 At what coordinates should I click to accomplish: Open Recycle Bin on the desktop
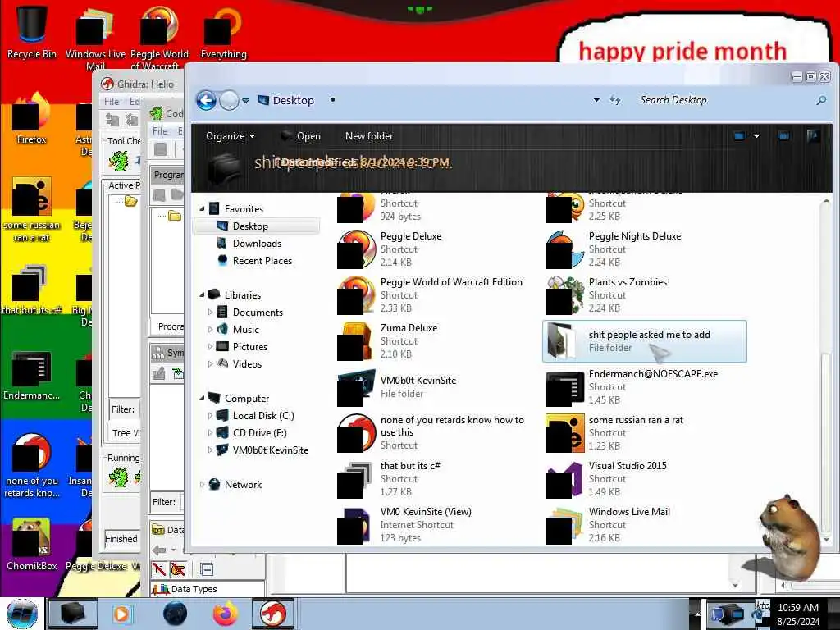tap(32, 31)
